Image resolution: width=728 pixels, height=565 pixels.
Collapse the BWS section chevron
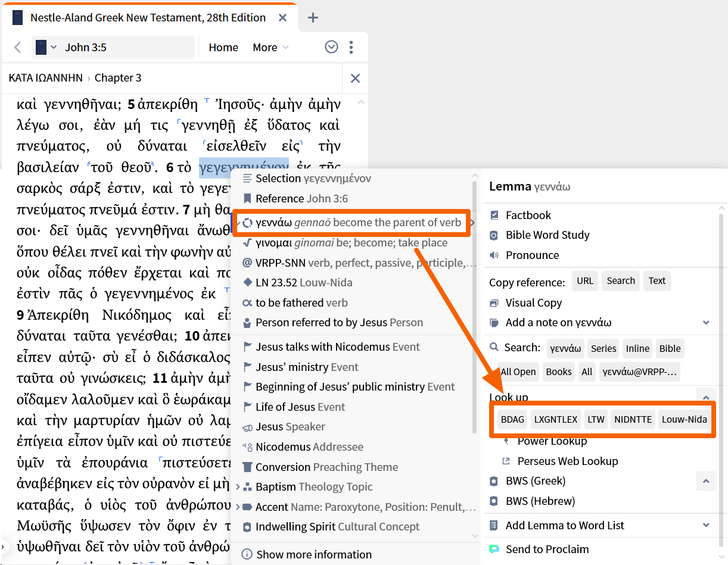[706, 481]
